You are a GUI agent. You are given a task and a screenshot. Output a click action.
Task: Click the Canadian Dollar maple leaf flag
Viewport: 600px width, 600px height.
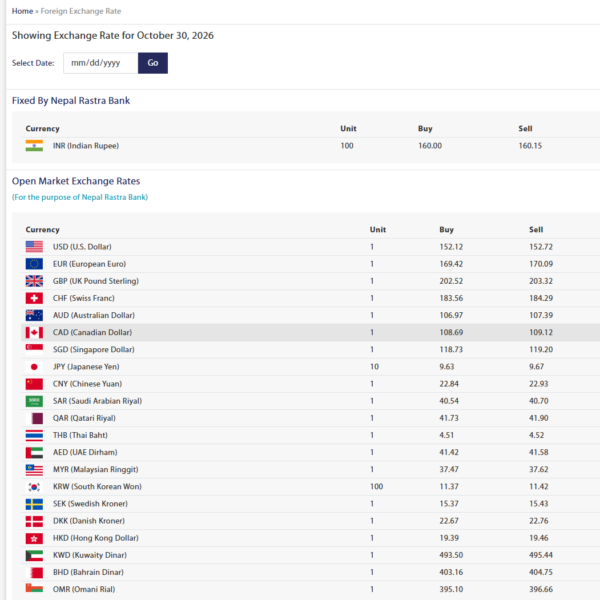point(34,333)
